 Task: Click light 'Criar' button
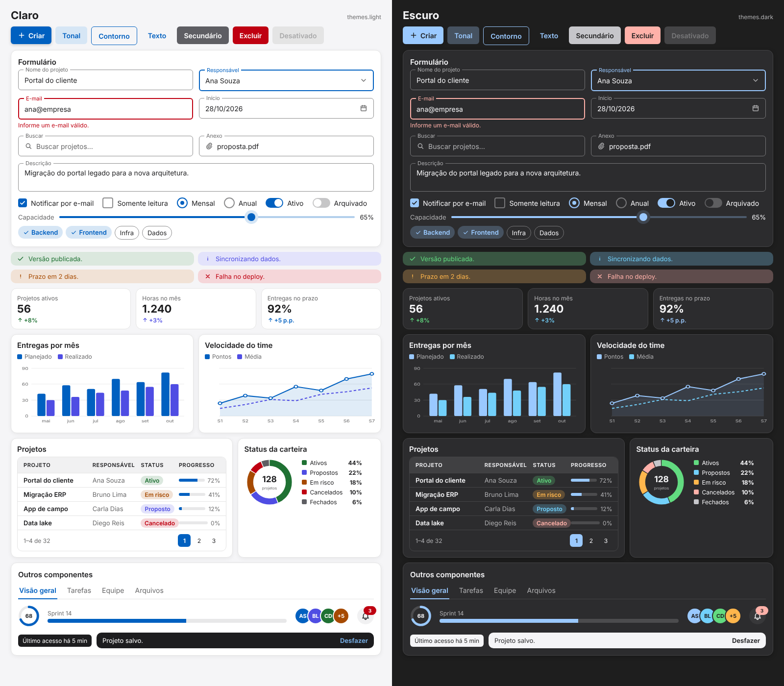point(31,35)
